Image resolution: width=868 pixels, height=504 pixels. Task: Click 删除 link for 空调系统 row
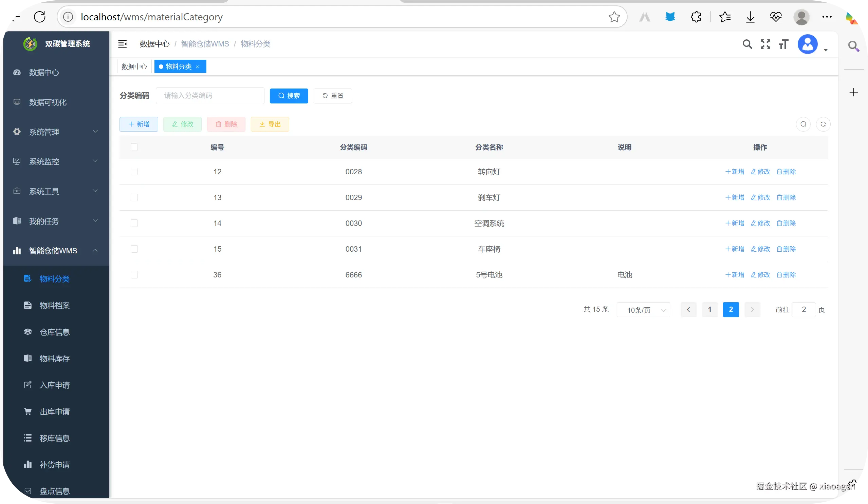[786, 223]
